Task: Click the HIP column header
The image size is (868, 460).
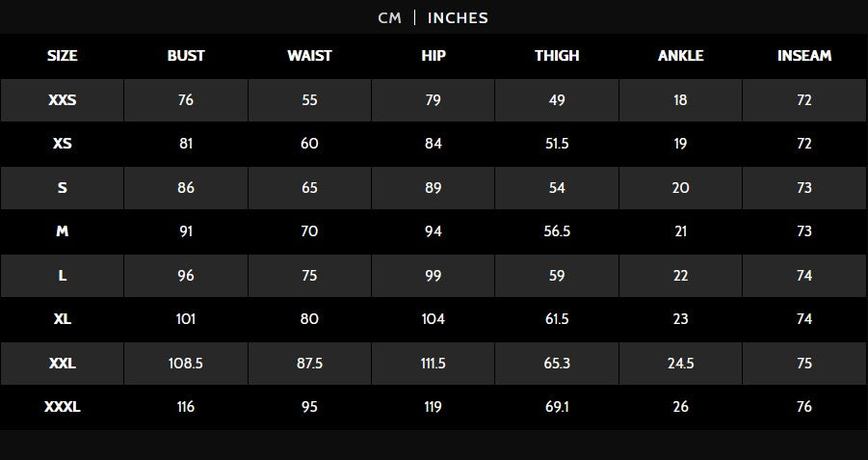Action: [x=434, y=56]
